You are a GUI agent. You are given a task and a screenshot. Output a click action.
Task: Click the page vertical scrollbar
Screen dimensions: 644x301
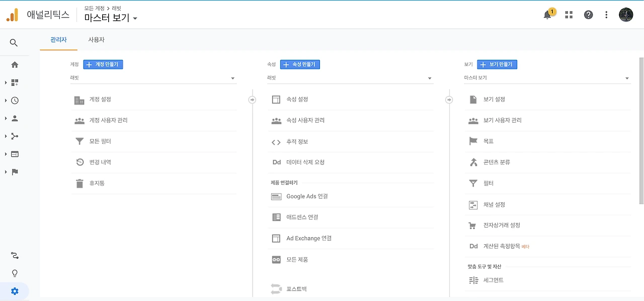coord(641,131)
